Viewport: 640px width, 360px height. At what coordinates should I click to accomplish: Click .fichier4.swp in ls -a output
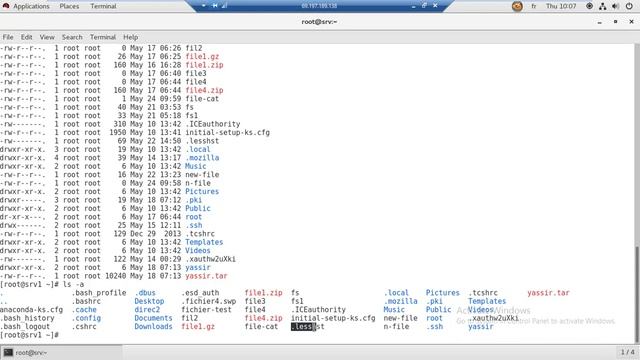click(x=209, y=301)
